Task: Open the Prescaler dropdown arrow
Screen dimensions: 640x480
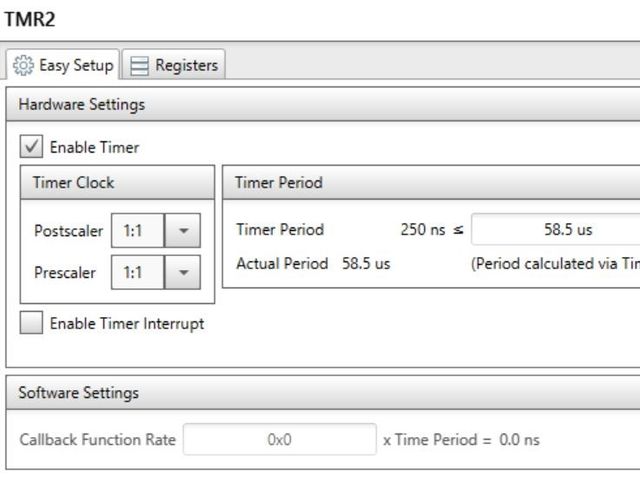Action: (x=182, y=272)
